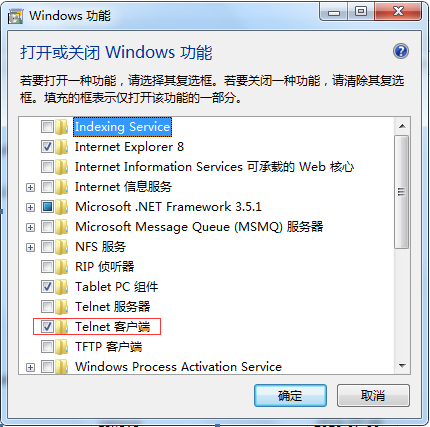This screenshot has height=427, width=430.
Task: Uncheck the Telnet 客户端 checkbox
Action: point(47,327)
